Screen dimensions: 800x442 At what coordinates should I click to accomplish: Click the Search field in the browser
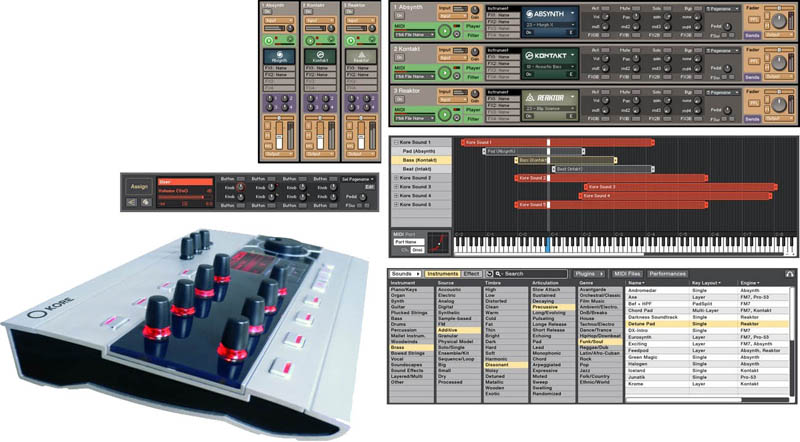[x=531, y=274]
